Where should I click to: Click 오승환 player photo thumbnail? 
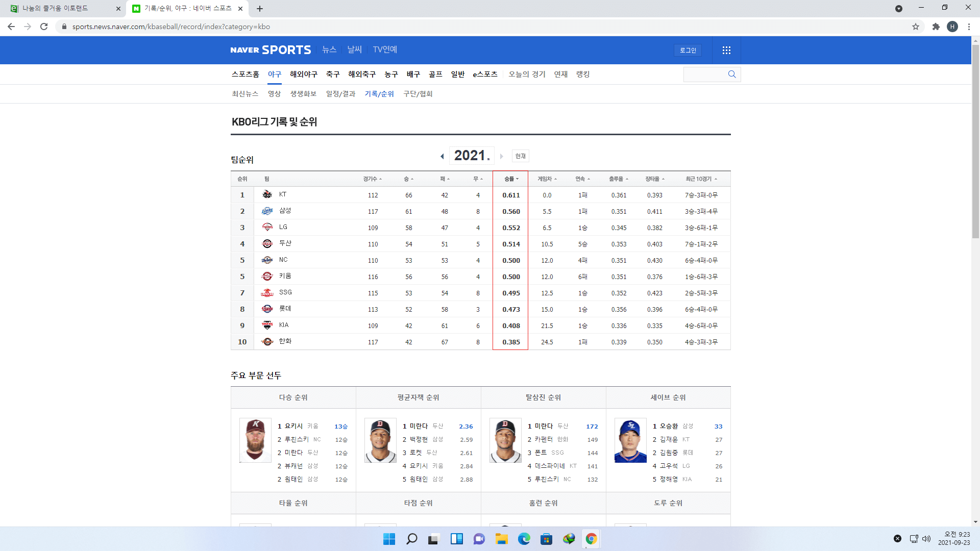coord(630,440)
